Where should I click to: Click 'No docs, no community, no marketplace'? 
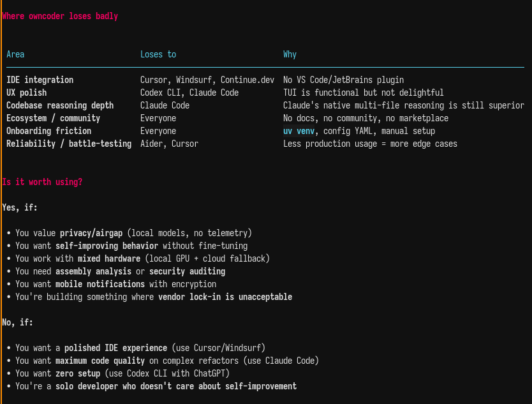coord(366,118)
